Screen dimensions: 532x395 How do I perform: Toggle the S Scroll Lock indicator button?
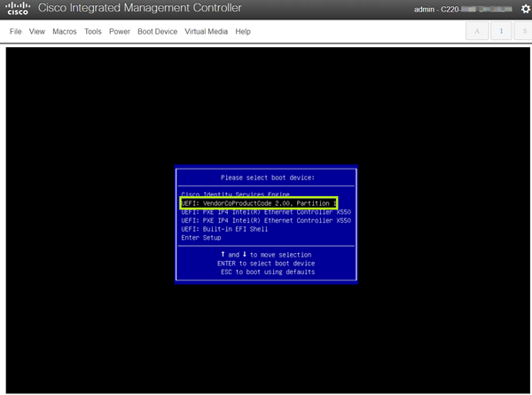(524, 31)
